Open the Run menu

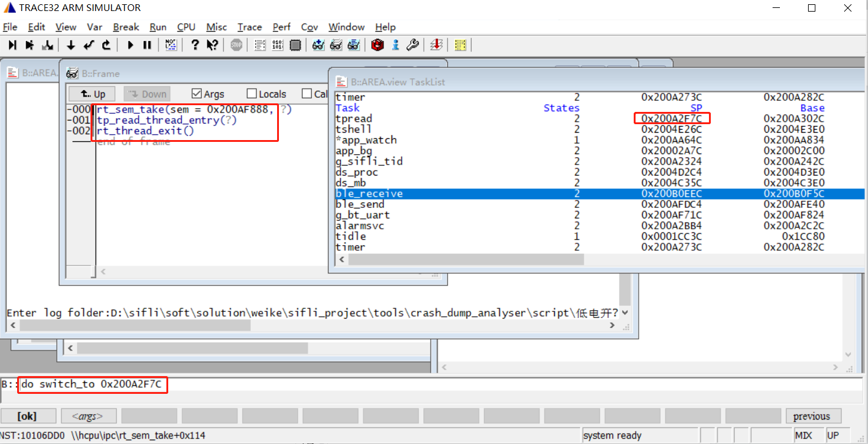pos(158,27)
